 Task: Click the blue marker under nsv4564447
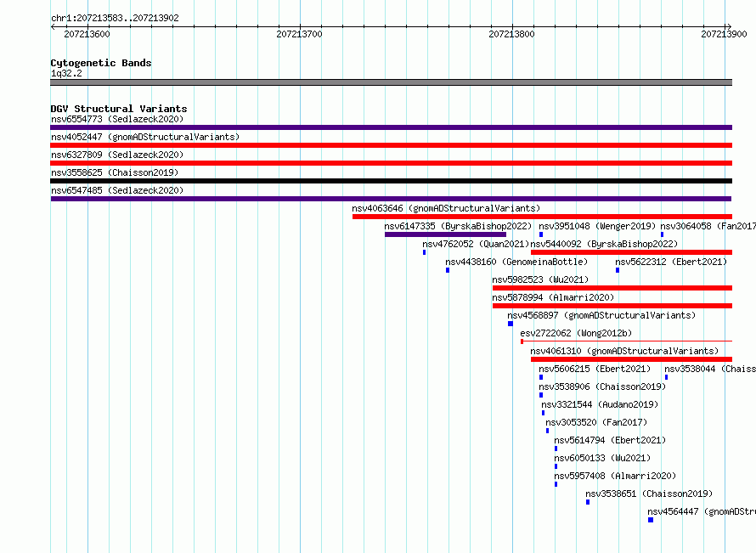pos(651,520)
